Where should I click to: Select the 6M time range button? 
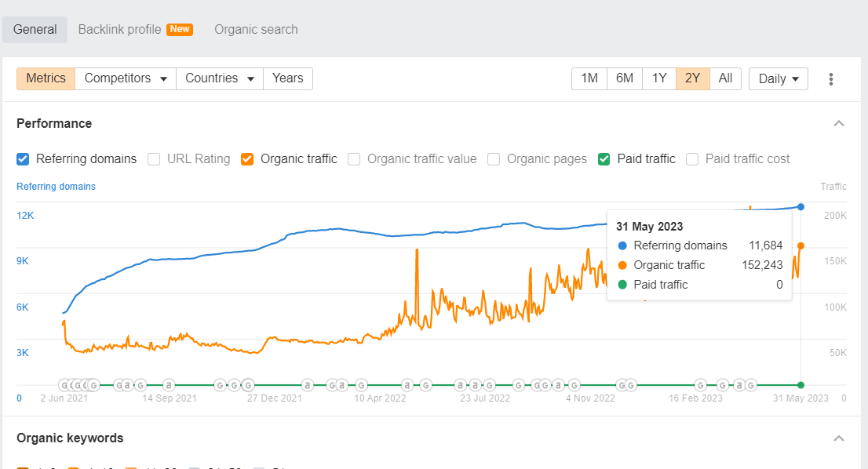625,78
